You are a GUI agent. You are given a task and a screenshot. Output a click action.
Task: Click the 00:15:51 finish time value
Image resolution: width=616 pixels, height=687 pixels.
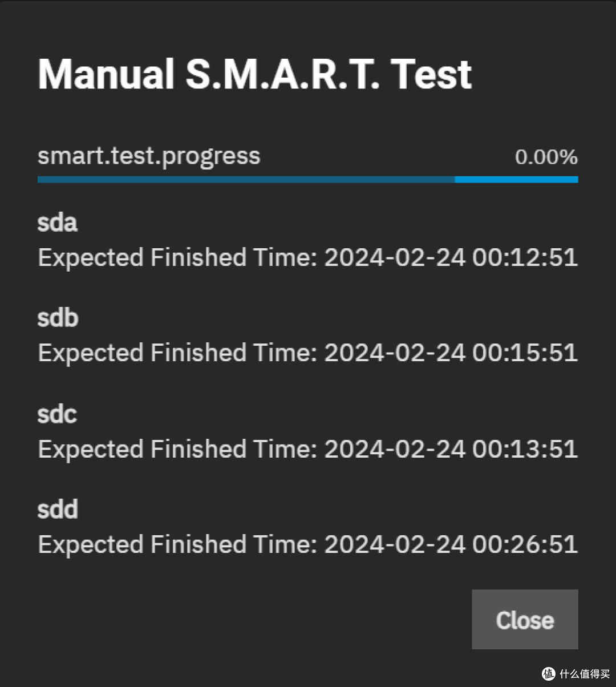tap(525, 353)
